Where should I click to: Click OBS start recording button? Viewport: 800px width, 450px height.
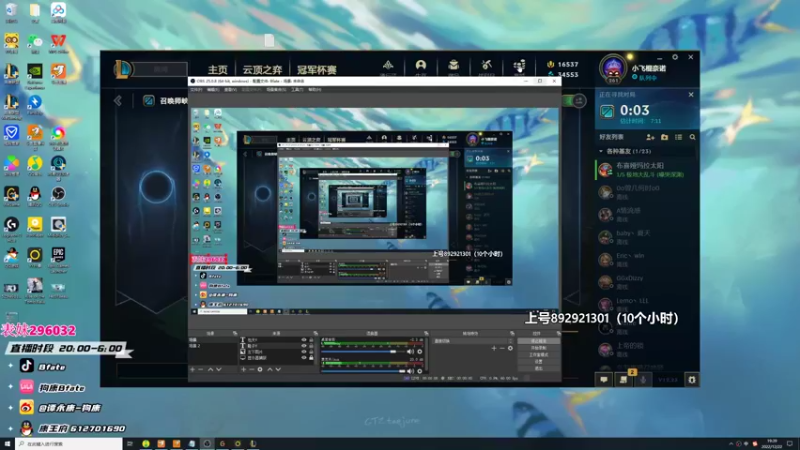click(538, 347)
